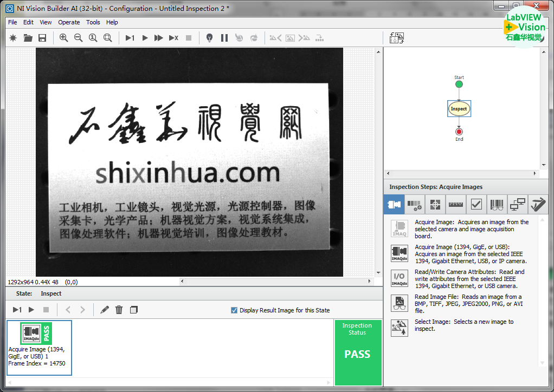This screenshot has height=392, width=554.
Task: Save the inspection with the floppy disk icon
Action: pyautogui.click(x=42, y=38)
